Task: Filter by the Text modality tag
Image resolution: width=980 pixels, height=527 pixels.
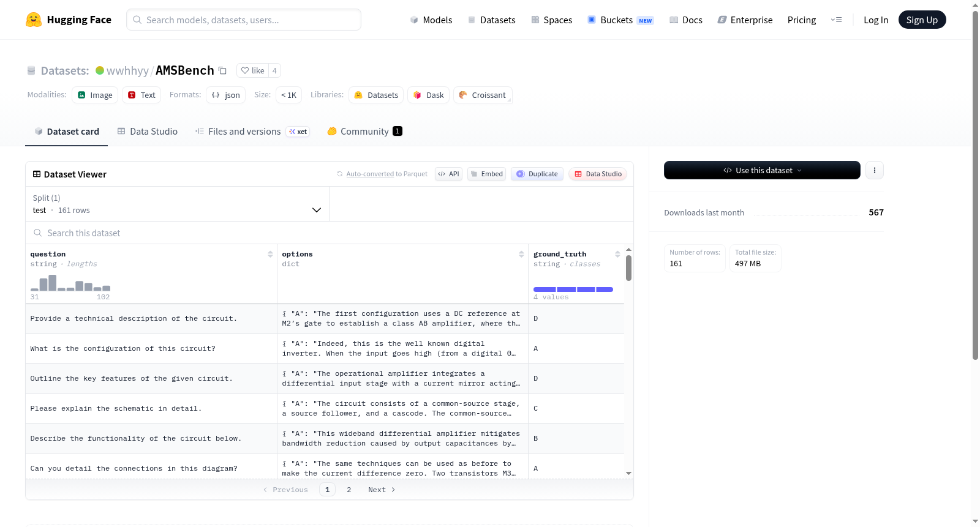Action: pyautogui.click(x=141, y=95)
